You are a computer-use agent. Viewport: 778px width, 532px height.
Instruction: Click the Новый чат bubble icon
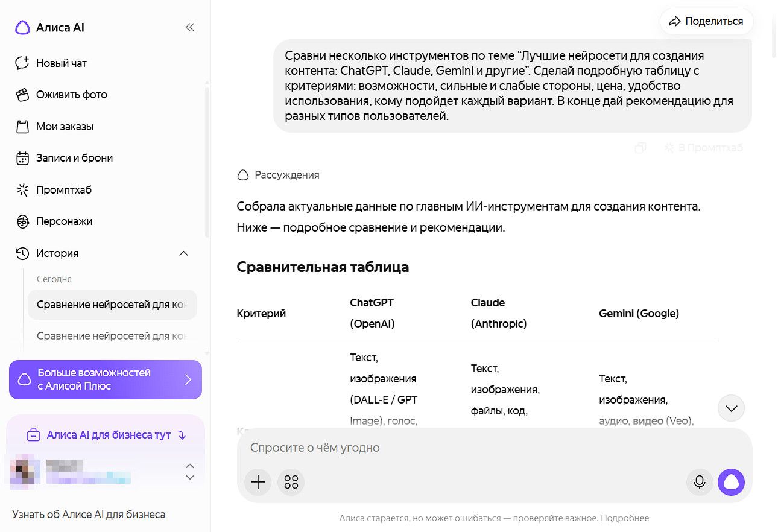tap(22, 63)
